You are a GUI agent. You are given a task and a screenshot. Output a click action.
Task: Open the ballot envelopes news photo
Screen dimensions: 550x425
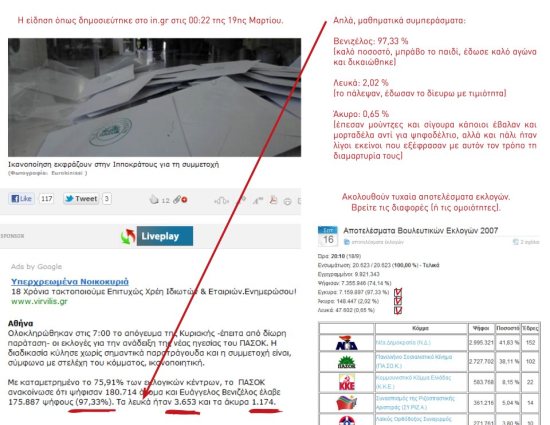point(154,97)
